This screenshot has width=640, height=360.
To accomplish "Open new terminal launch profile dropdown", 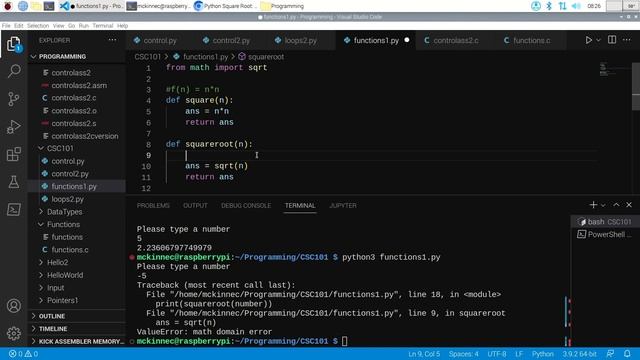I will click(603, 205).
